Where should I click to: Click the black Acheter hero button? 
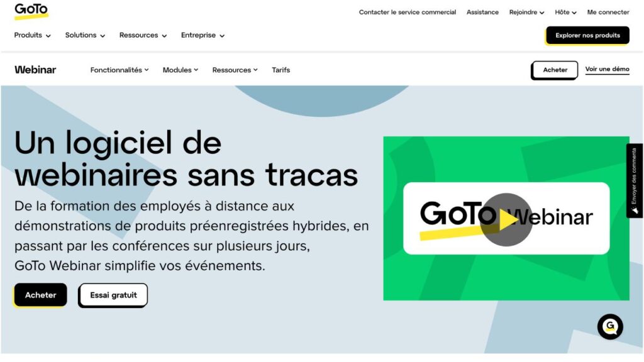pos(40,295)
